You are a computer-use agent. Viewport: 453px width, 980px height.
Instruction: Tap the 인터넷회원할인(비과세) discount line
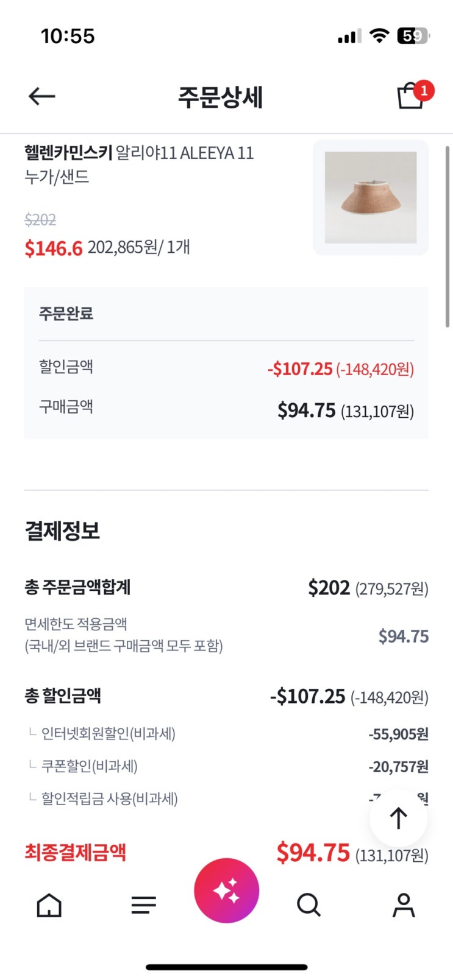coord(109,733)
